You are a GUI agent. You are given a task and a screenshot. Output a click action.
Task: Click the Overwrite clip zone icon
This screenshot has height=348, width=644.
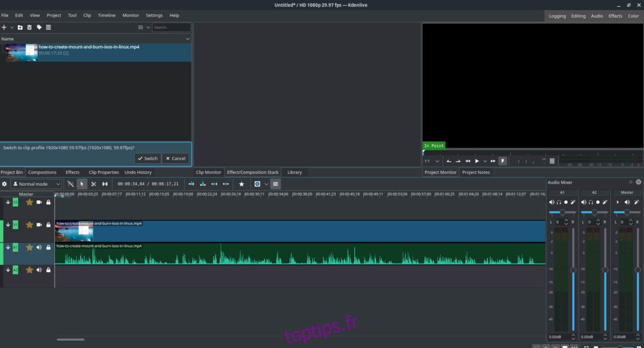[203, 184]
